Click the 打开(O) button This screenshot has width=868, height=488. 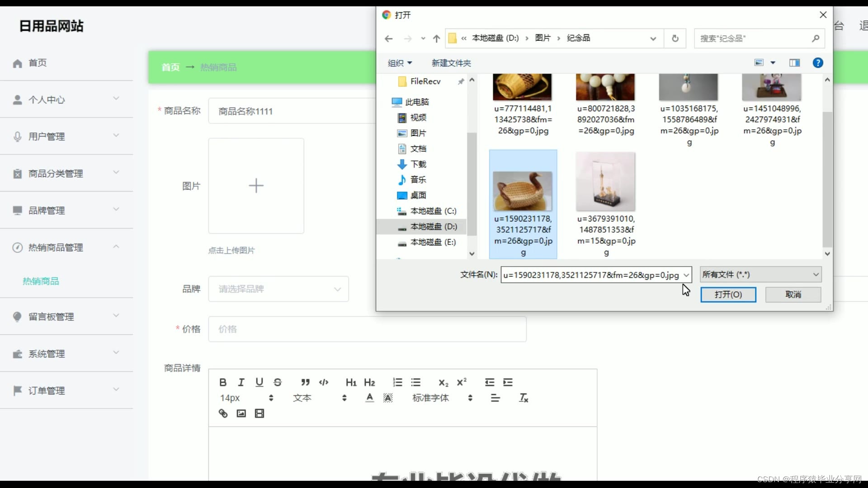728,295
